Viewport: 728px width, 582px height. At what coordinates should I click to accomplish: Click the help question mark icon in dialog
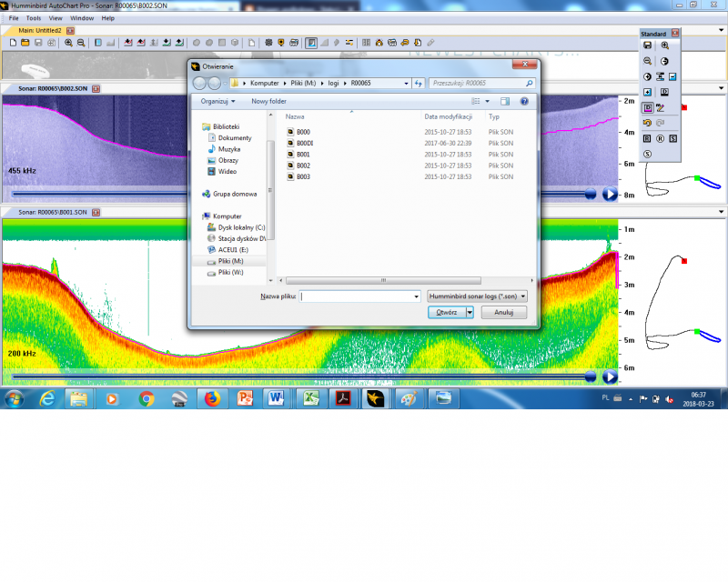click(524, 101)
